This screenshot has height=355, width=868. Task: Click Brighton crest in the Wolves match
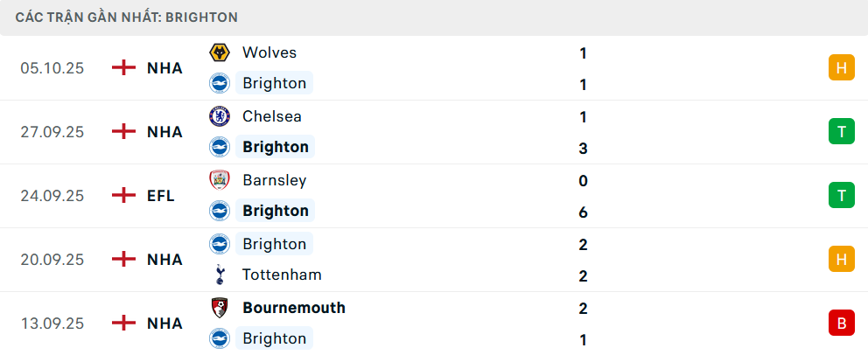click(219, 83)
